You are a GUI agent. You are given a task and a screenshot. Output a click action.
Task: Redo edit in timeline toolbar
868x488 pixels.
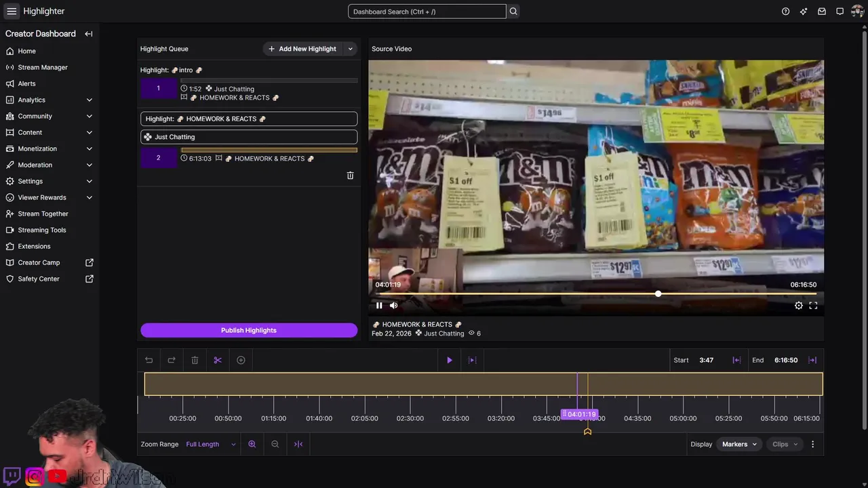click(172, 361)
